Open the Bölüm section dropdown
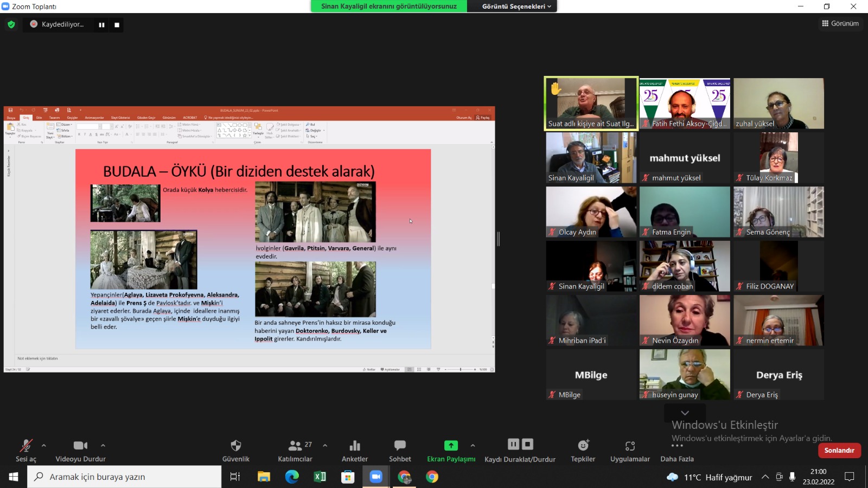 [65, 136]
